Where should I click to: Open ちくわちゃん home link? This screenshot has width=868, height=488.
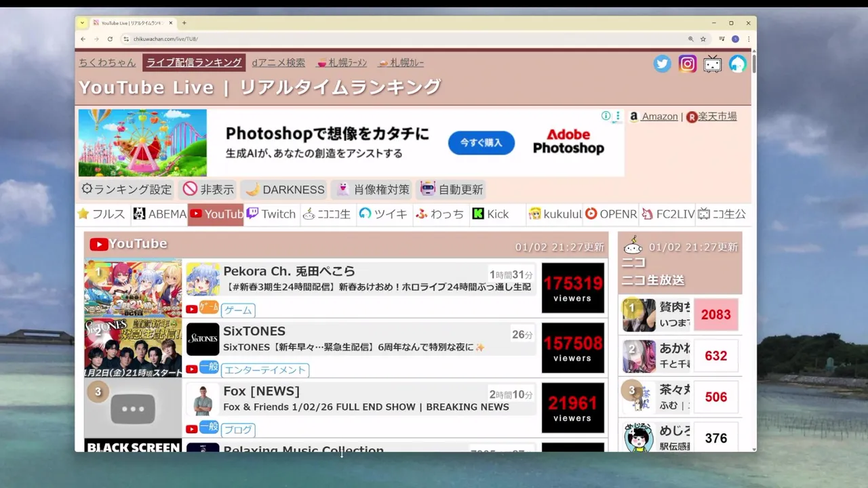107,62
